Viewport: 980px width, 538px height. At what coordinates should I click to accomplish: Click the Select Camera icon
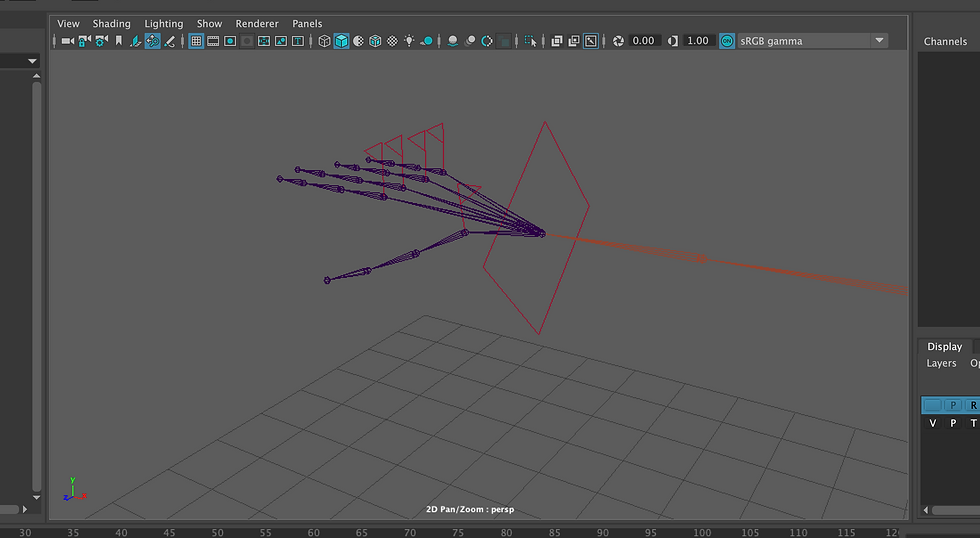point(68,41)
